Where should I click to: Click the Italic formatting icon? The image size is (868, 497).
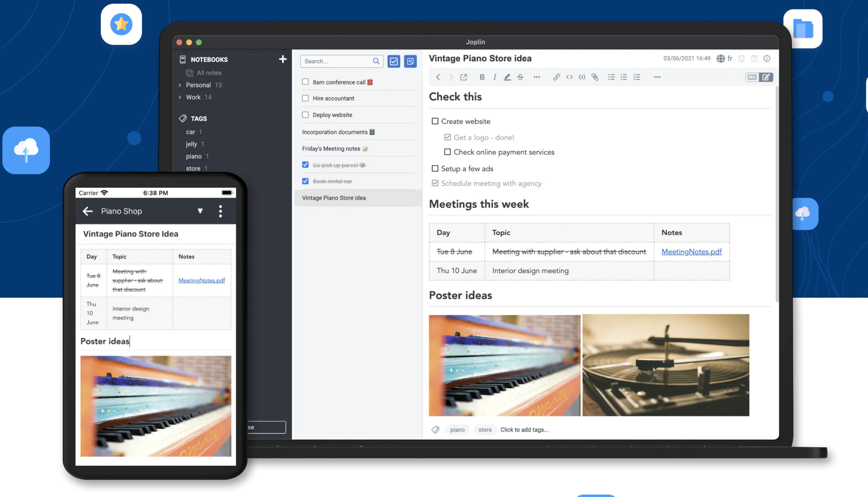(494, 77)
